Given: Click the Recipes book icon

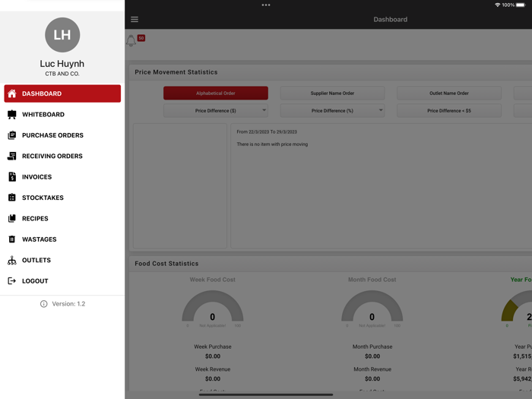Looking at the screenshot, I should tap(12, 219).
